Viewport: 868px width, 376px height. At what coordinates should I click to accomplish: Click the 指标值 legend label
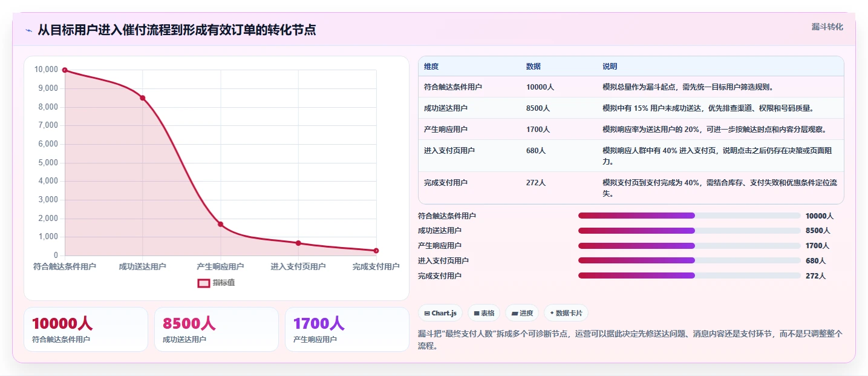(223, 283)
